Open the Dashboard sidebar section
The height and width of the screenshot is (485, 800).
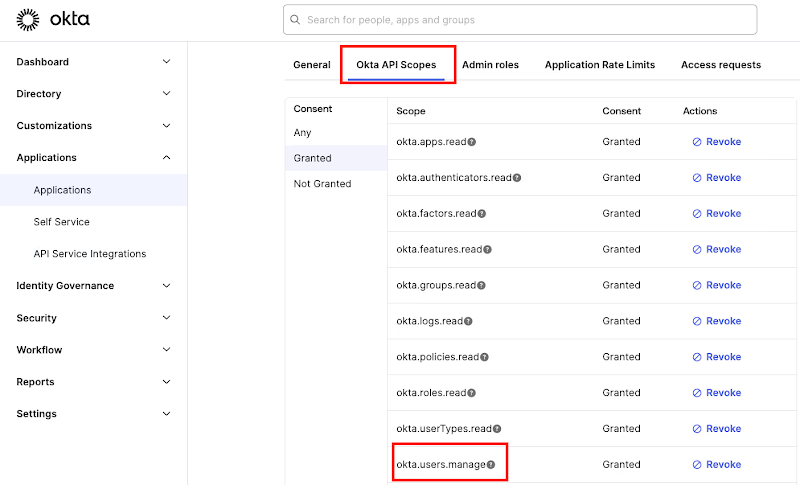(42, 62)
